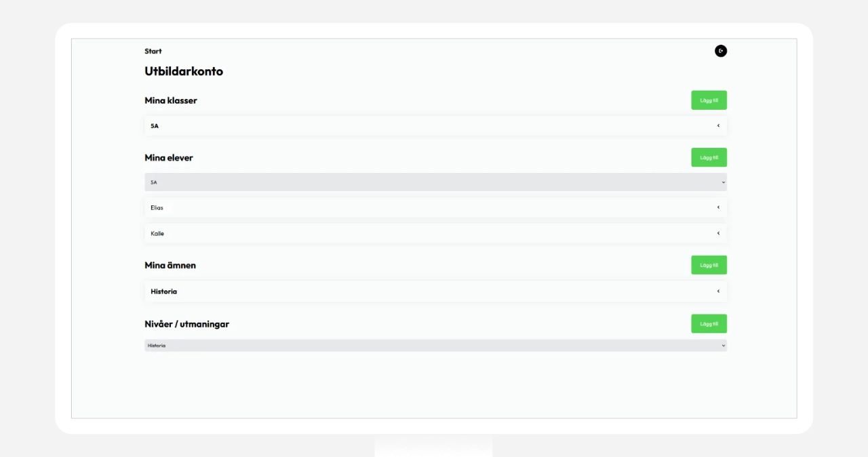
Task: Select the 5A name under Mina klasser
Action: pyautogui.click(x=155, y=126)
